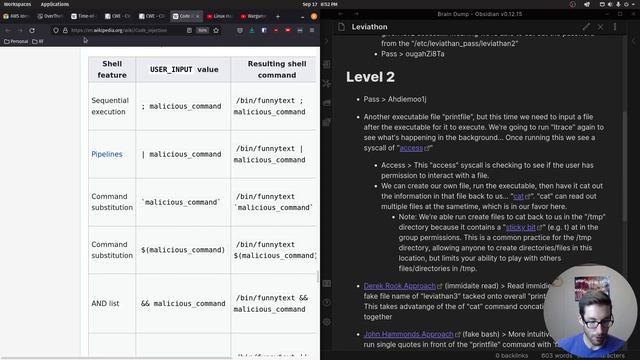Click the red-circled tray notification icon
The width and height of the screenshot is (640, 360).
click(572, 4)
